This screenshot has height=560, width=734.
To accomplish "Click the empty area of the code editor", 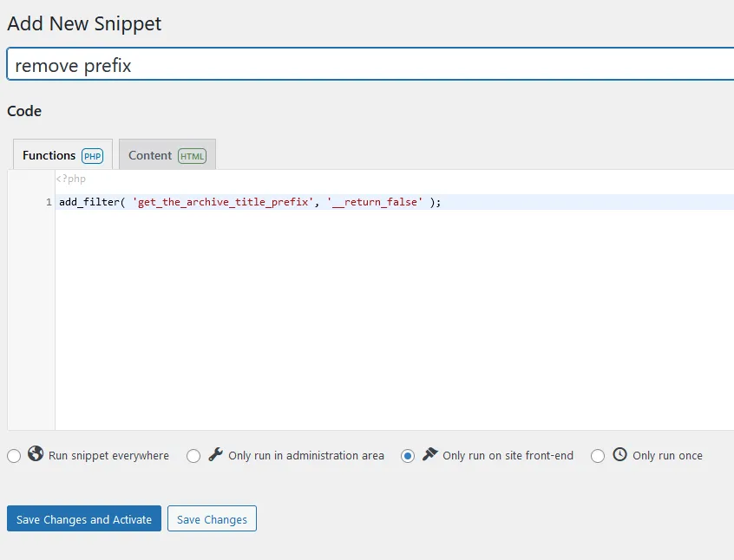I will 390,329.
